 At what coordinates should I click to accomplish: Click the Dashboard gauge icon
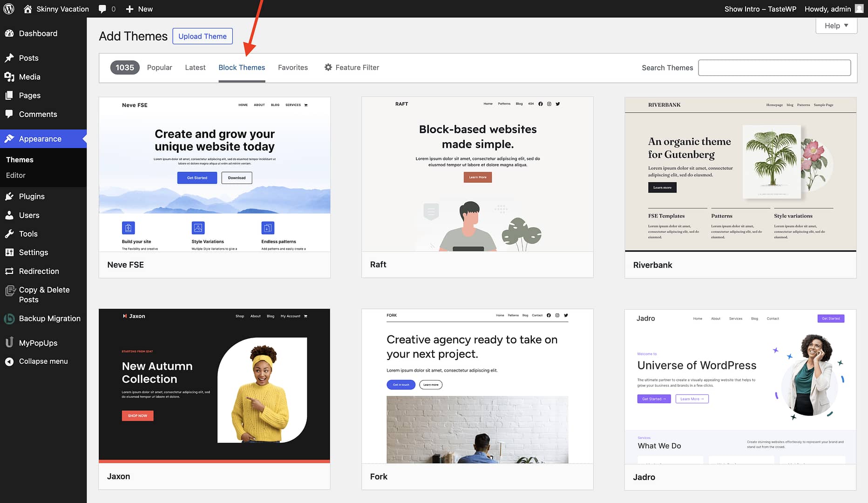coord(9,34)
